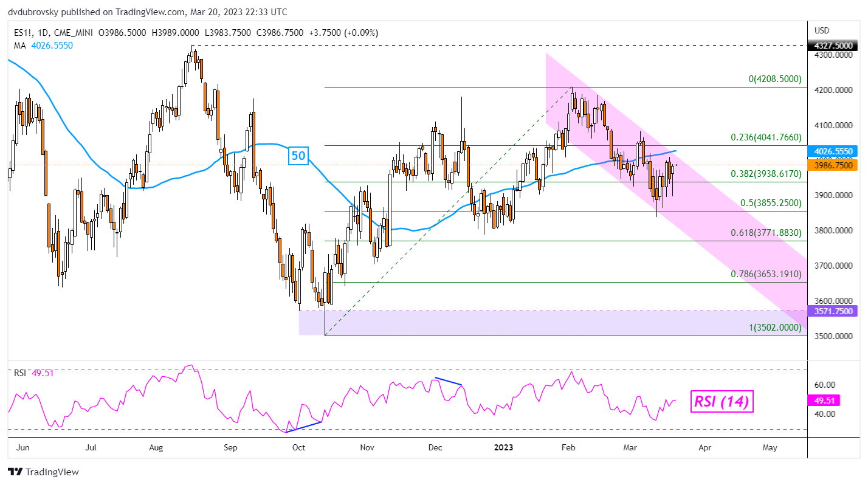Click the RSI (14) boxed annotation
This screenshot has height=485, width=868.
(722, 401)
